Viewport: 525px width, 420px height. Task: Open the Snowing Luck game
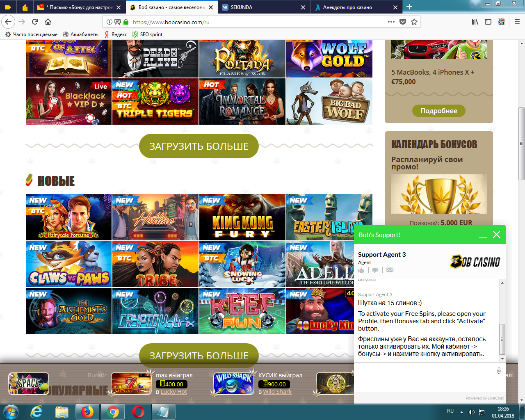[x=242, y=264]
